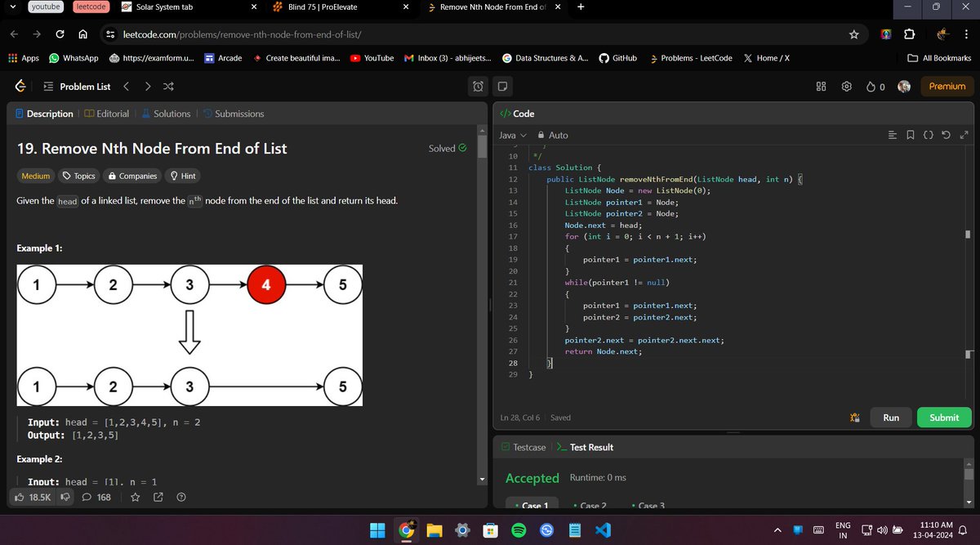Select Case 1 result
The image size is (980, 545).
click(532, 506)
